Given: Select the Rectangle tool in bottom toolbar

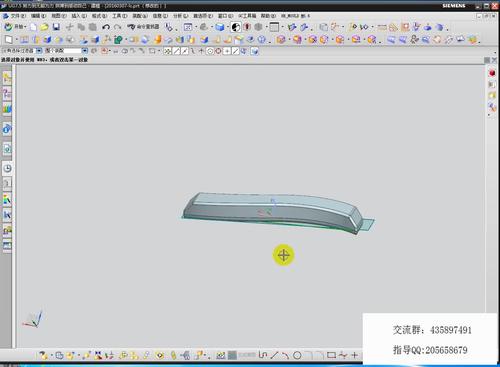Looking at the screenshot, I should [331, 355].
